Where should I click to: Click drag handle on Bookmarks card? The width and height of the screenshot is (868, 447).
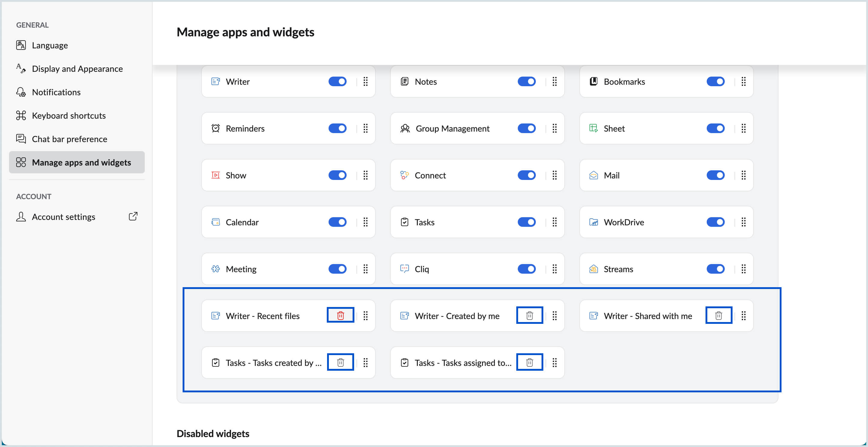point(743,82)
